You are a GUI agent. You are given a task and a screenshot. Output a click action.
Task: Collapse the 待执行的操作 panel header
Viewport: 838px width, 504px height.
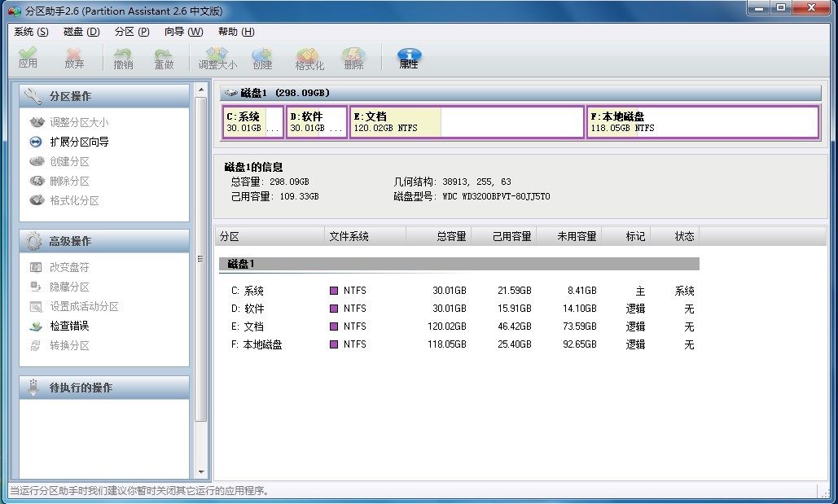pyautogui.click(x=104, y=388)
